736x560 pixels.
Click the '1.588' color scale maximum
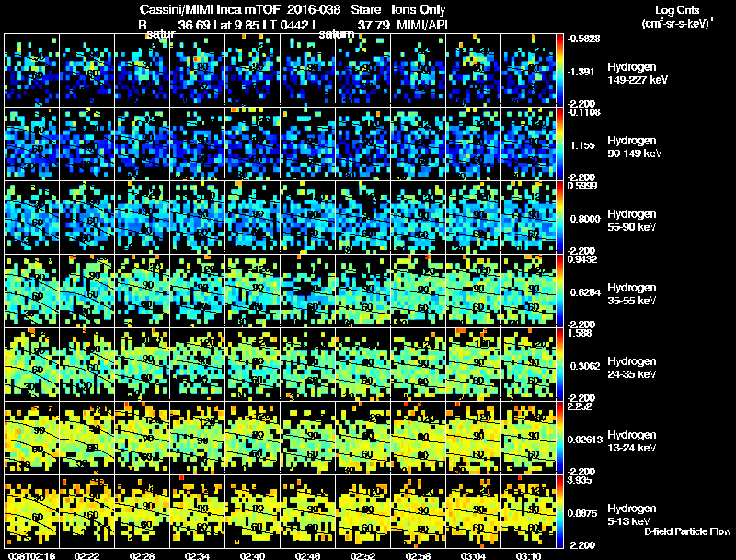point(580,333)
